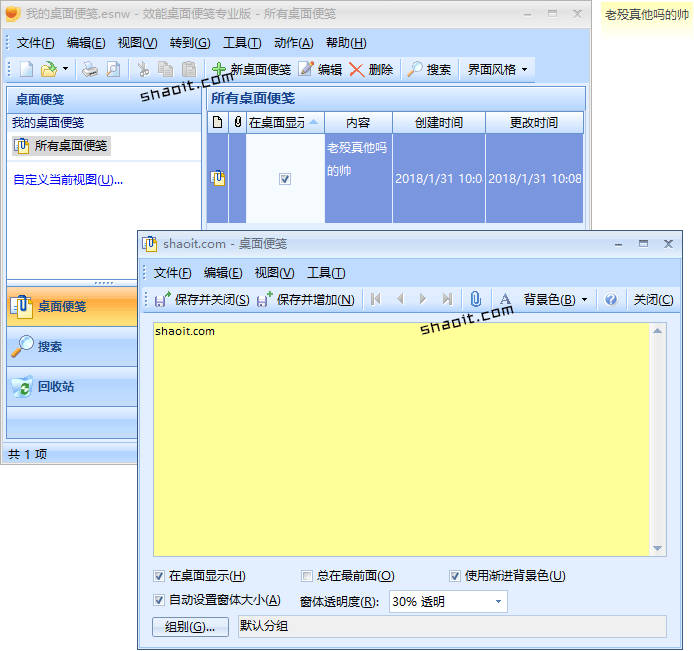Go to first note arrow icon
Screen dimensions: 694x651
[x=376, y=300]
